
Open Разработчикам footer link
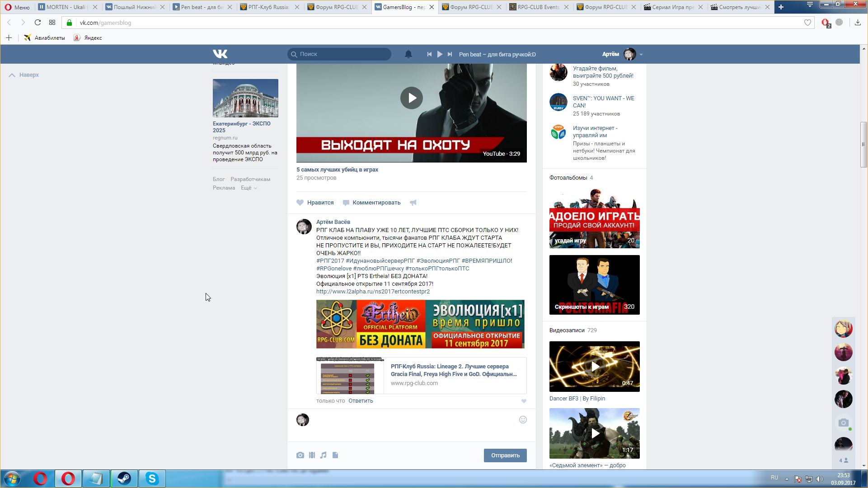click(x=250, y=179)
